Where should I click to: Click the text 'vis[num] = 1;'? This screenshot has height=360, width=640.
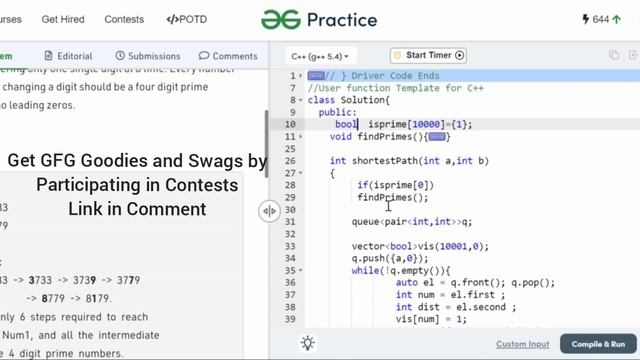431,319
